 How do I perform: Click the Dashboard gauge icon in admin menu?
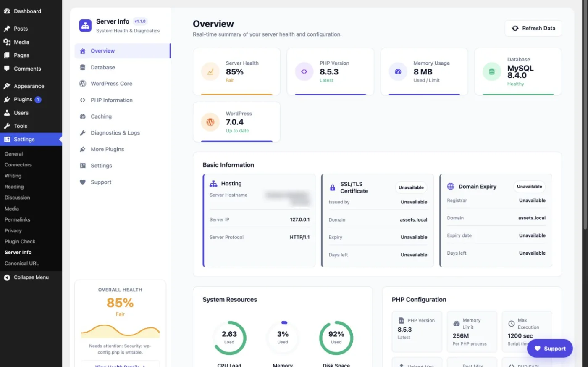tap(7, 11)
